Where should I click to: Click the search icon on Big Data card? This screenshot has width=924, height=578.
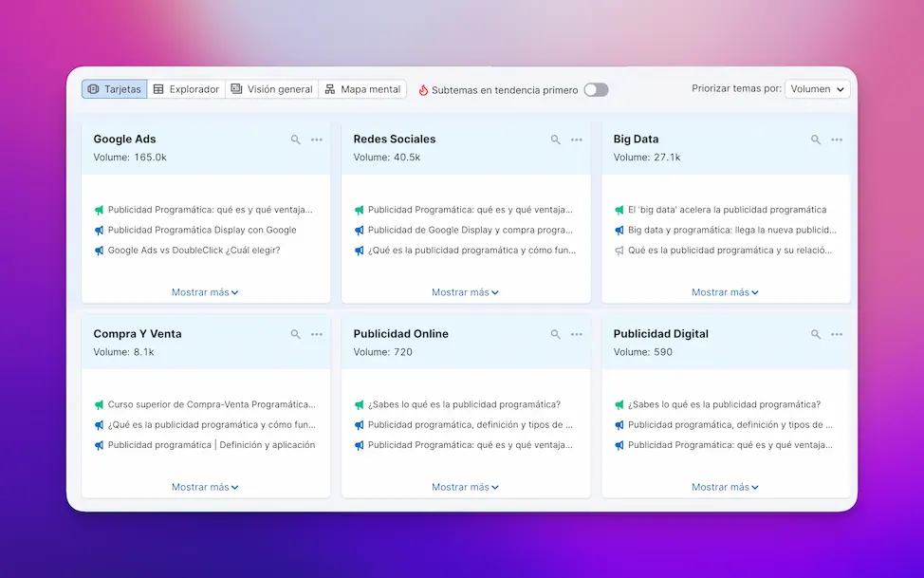(816, 140)
